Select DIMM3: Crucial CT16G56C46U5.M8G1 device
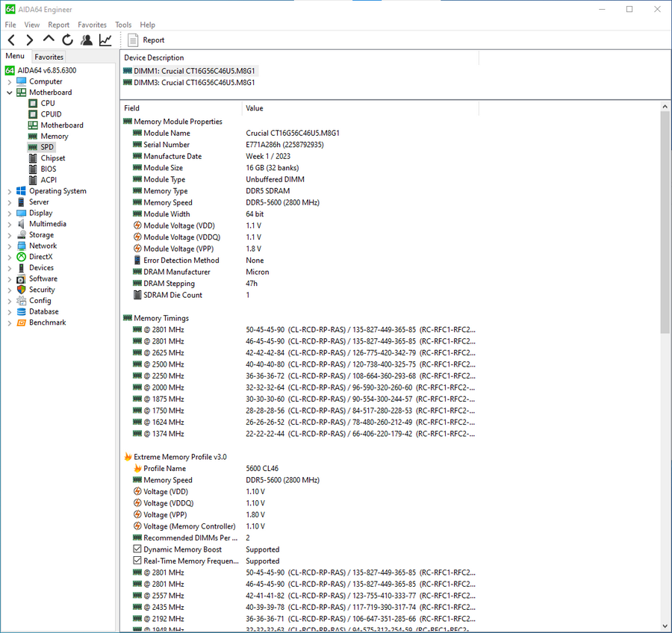The image size is (672, 633). coord(189,82)
